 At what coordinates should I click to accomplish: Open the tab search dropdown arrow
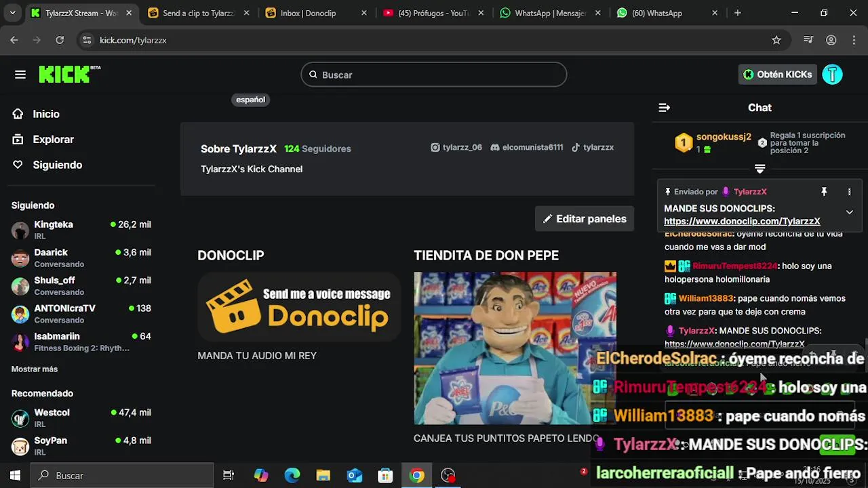pyautogui.click(x=12, y=13)
